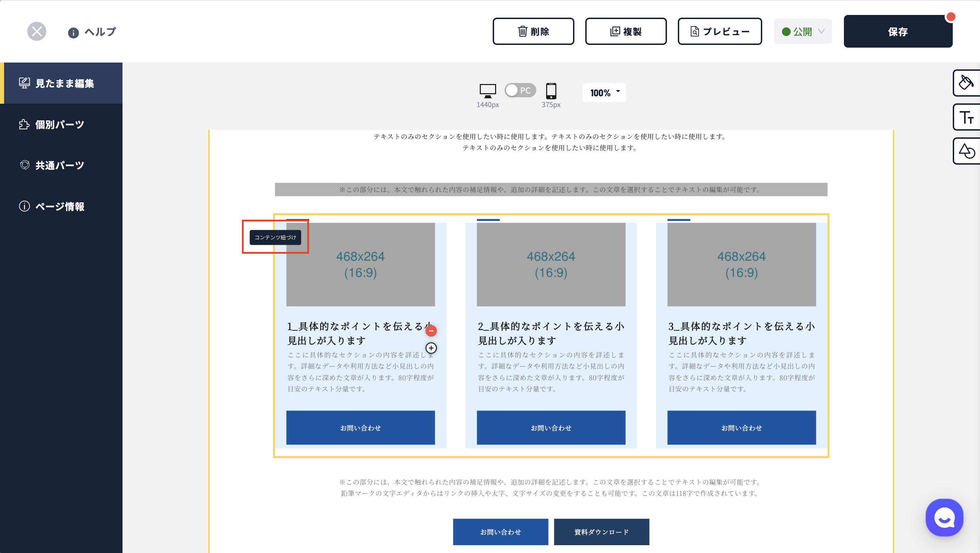The width and height of the screenshot is (980, 553).
Task: Select the 見たまま編集 sidebar tab
Action: (x=61, y=83)
